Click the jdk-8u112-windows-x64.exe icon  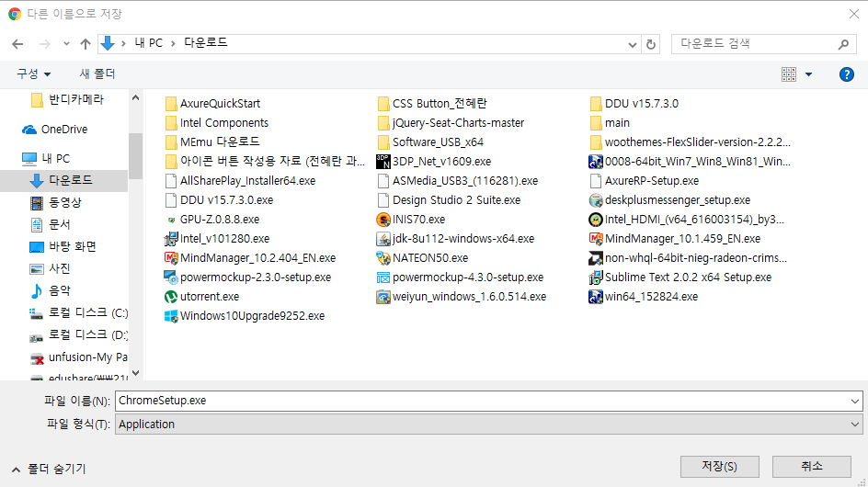tap(383, 239)
